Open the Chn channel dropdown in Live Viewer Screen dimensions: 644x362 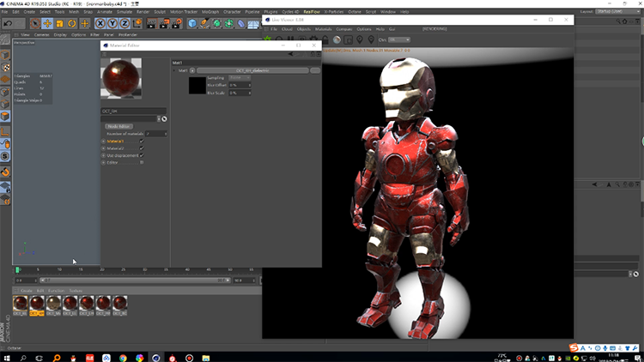[398, 39]
